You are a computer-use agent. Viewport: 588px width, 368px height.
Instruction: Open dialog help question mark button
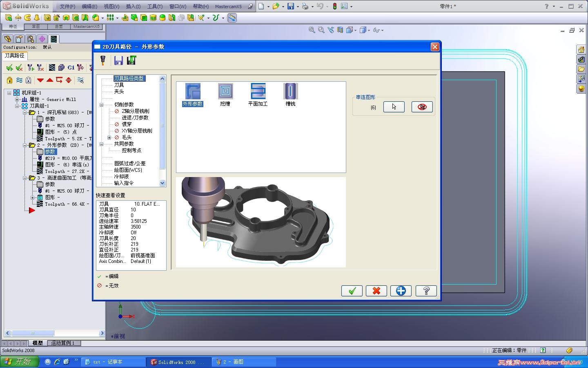426,291
